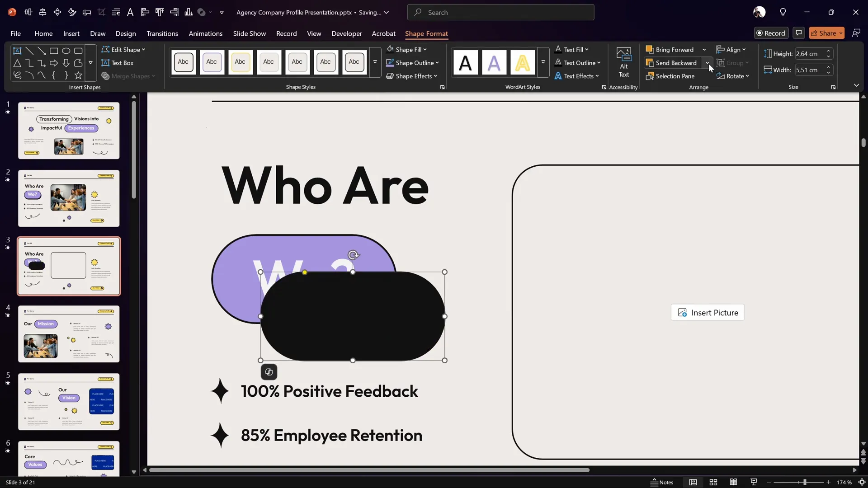
Task: Select the Rectangle from Insert Shapes gallery
Action: click(x=54, y=51)
